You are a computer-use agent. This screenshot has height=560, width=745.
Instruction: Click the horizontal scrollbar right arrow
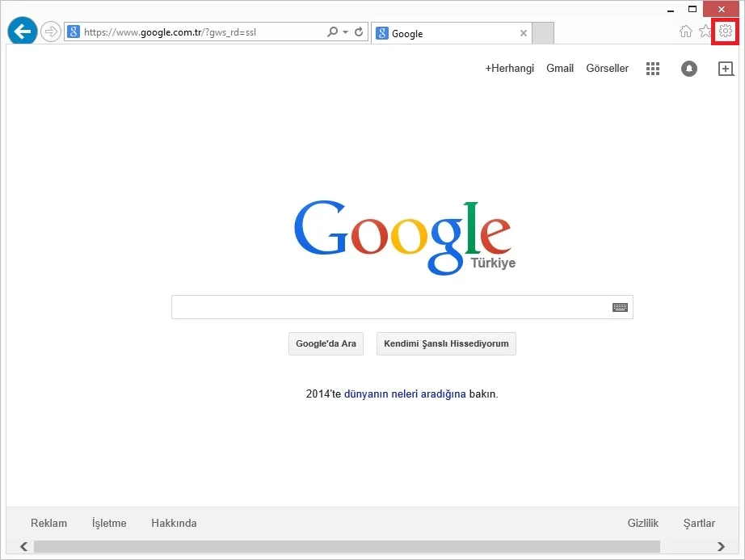(722, 547)
